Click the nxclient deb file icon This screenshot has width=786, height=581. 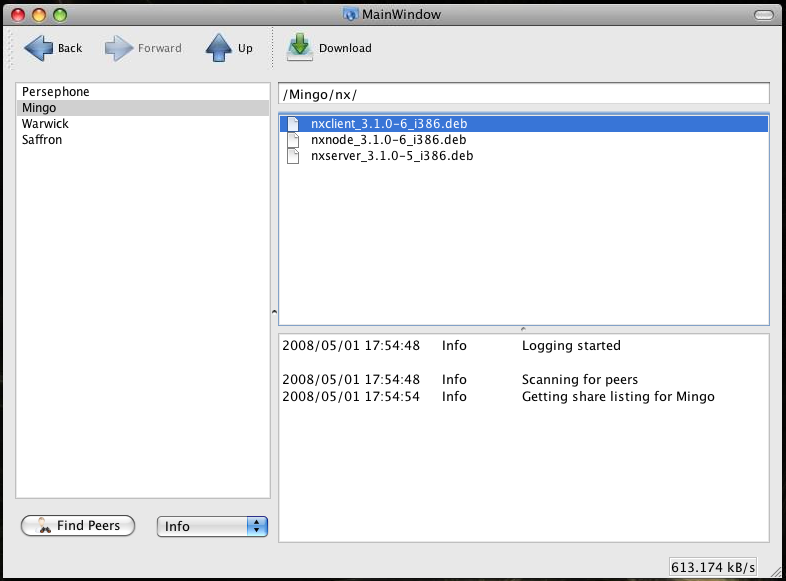coord(293,124)
